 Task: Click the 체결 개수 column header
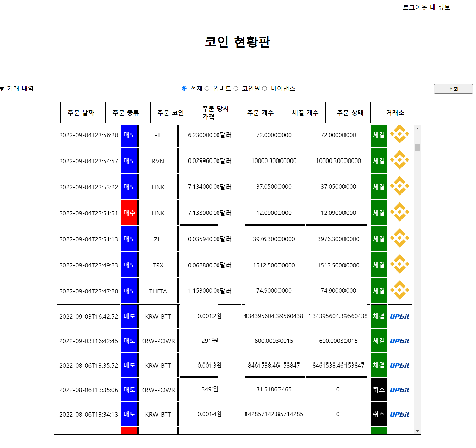[305, 113]
